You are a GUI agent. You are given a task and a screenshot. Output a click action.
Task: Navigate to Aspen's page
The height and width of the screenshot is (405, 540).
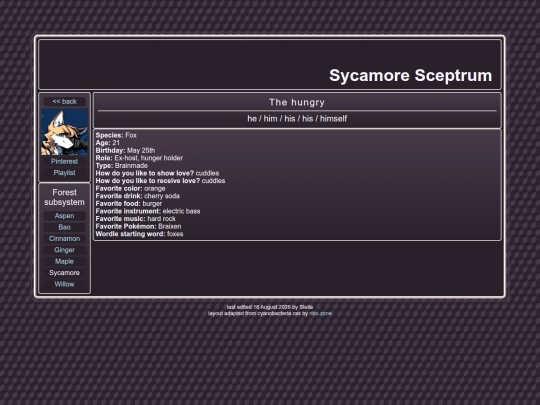click(64, 216)
